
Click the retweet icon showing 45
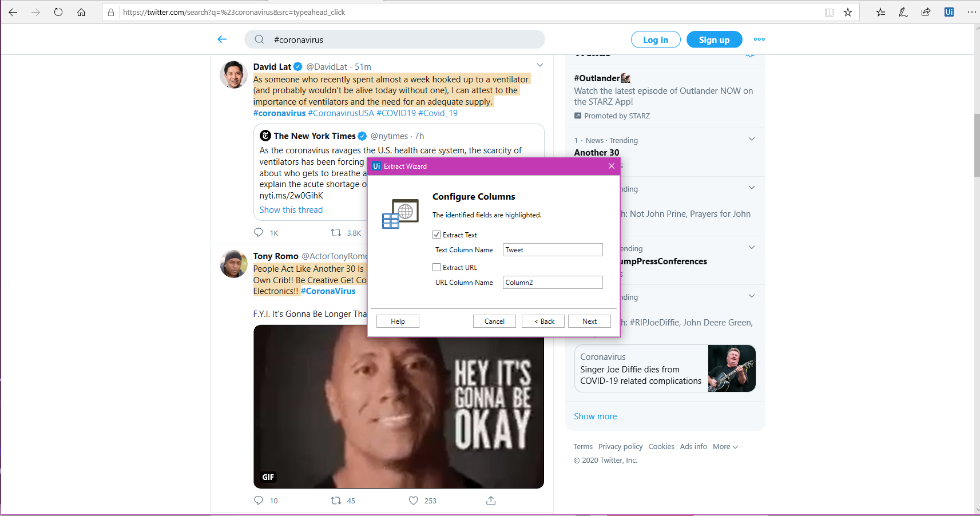click(336, 501)
